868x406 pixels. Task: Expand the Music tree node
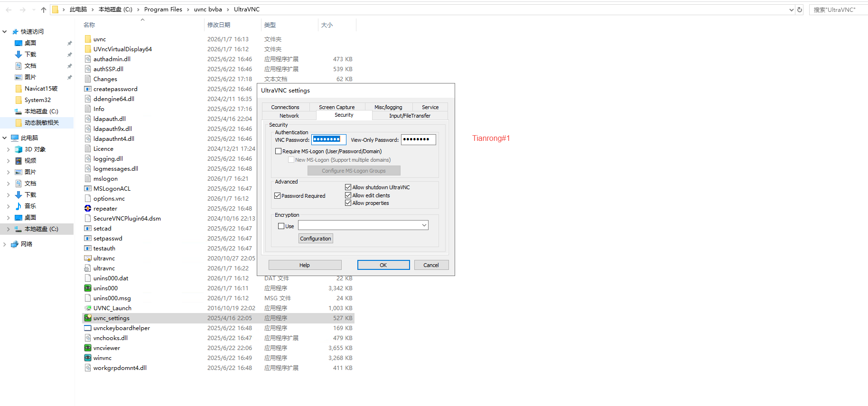coord(8,206)
